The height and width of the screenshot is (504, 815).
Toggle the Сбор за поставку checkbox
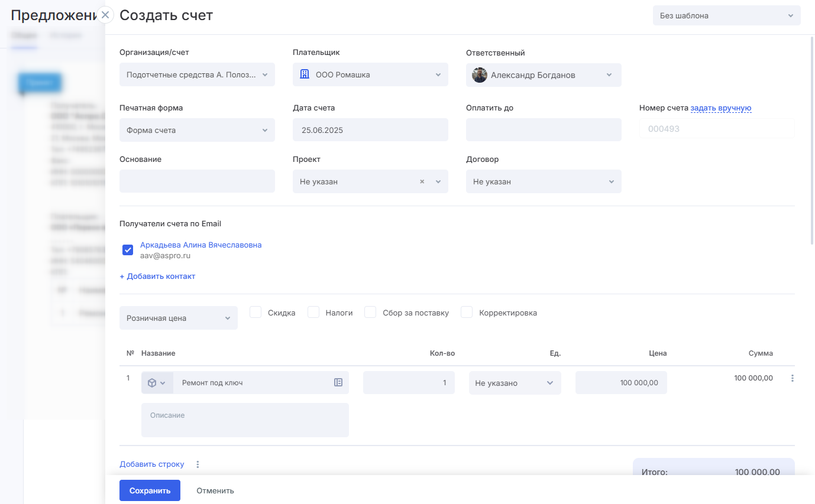coord(371,313)
